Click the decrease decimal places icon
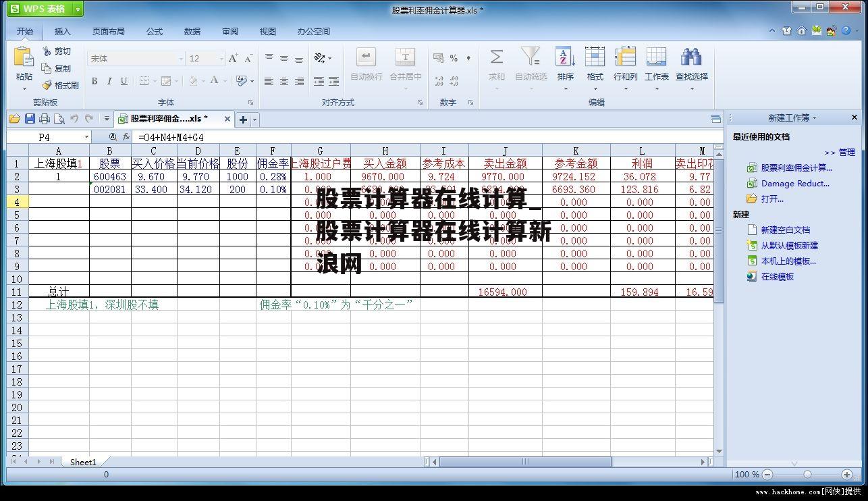Image resolution: width=868 pixels, height=501 pixels. click(x=454, y=81)
